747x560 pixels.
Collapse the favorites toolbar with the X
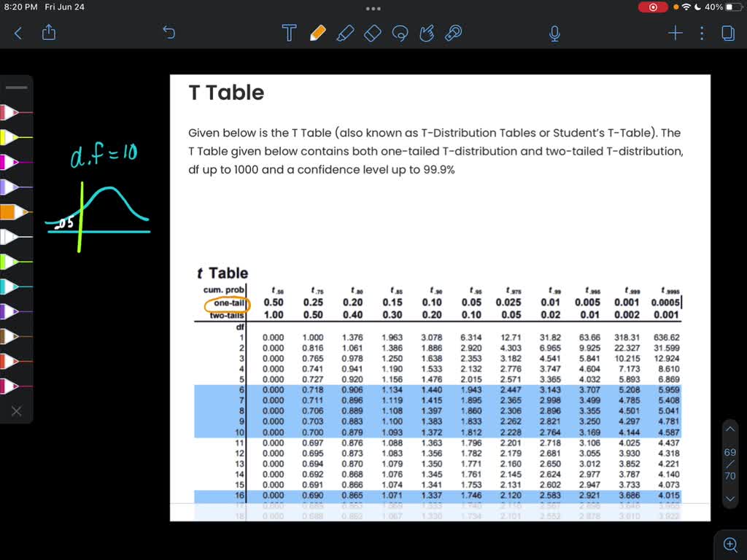(16, 411)
